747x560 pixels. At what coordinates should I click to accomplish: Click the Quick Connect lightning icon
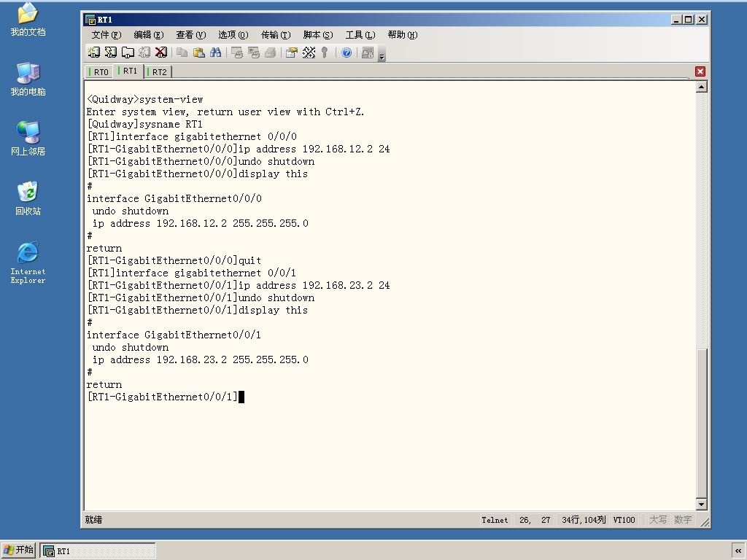(x=111, y=52)
